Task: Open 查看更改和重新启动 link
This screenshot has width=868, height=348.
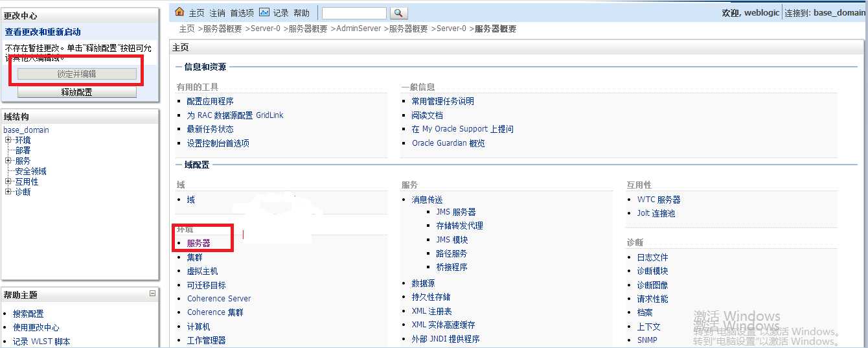Action: [x=43, y=32]
